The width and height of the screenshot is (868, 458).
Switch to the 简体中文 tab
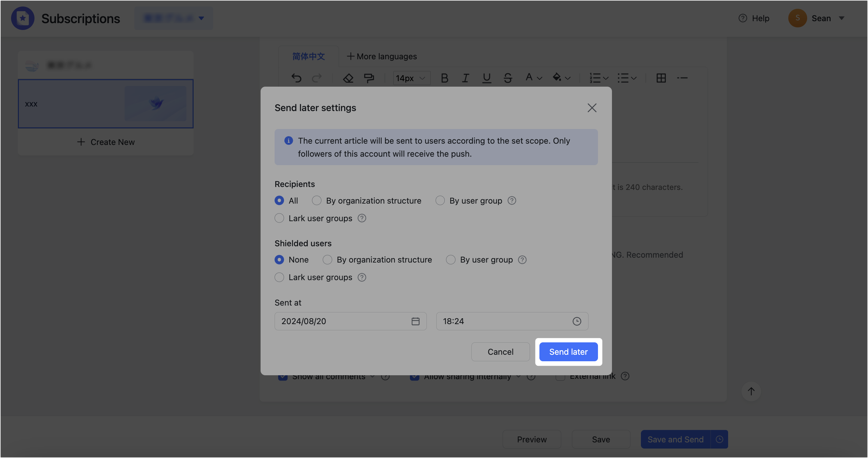[308, 56]
